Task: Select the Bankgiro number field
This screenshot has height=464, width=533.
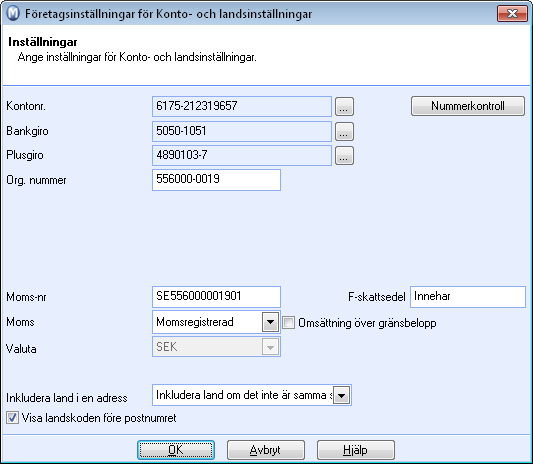Action: point(242,132)
